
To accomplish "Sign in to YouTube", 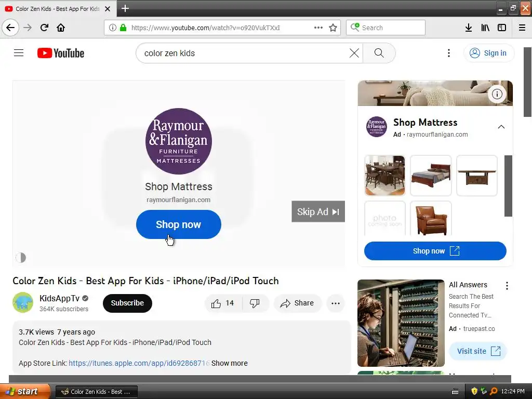I will [489, 53].
